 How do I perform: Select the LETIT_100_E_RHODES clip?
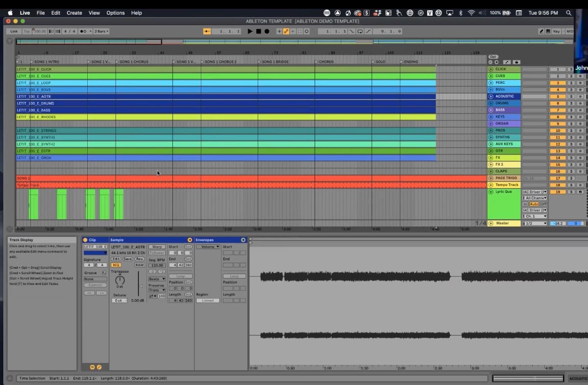[x=226, y=117]
